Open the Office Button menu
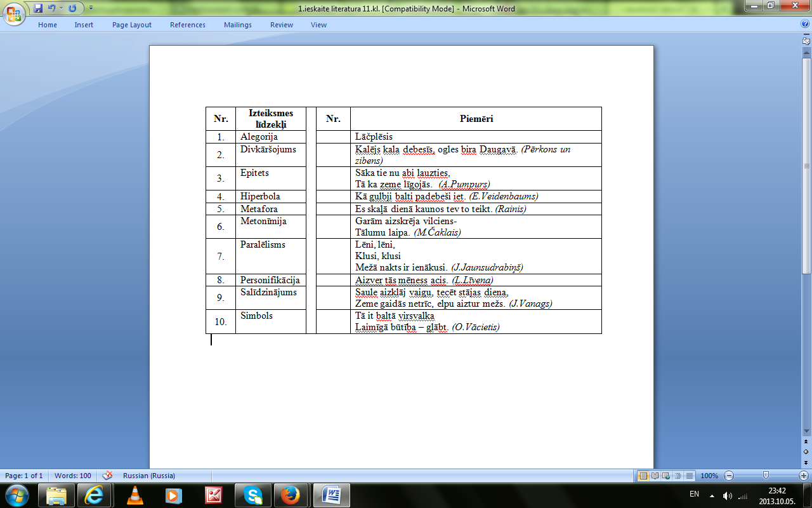812x508 pixels. (13, 13)
